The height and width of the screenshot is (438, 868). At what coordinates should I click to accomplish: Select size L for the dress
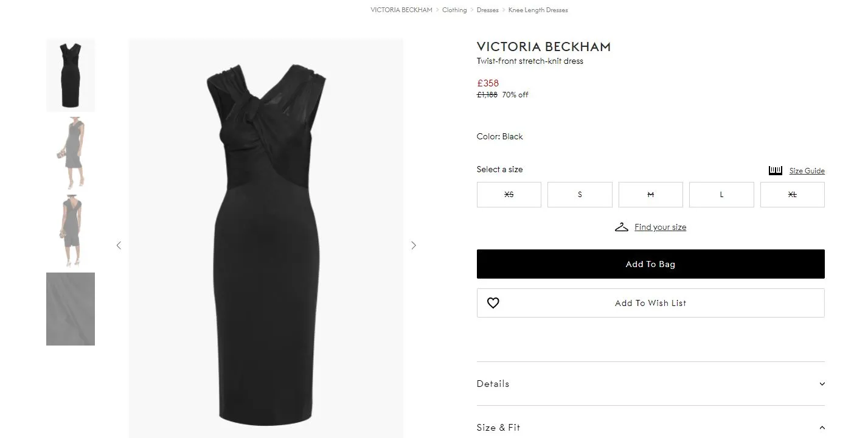click(721, 194)
